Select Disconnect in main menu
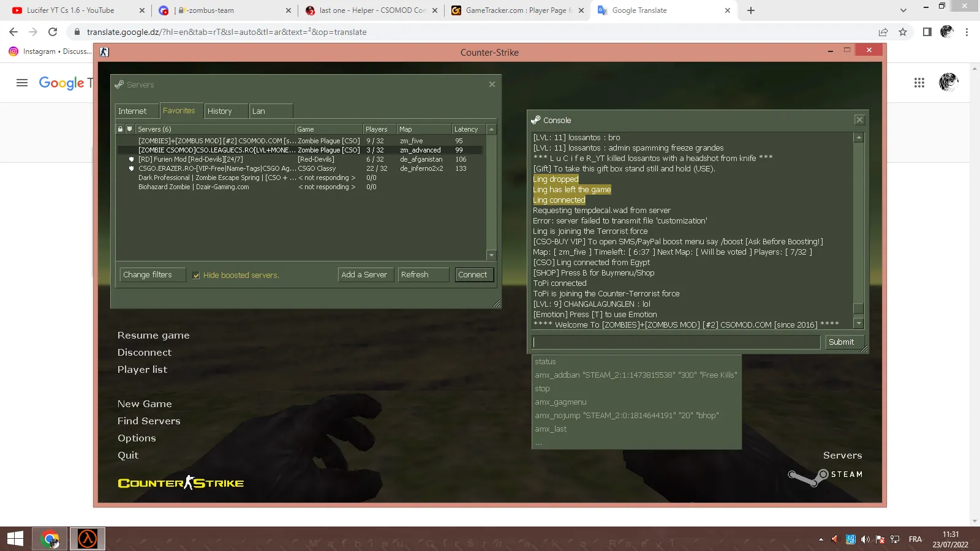The image size is (980, 551). (145, 353)
